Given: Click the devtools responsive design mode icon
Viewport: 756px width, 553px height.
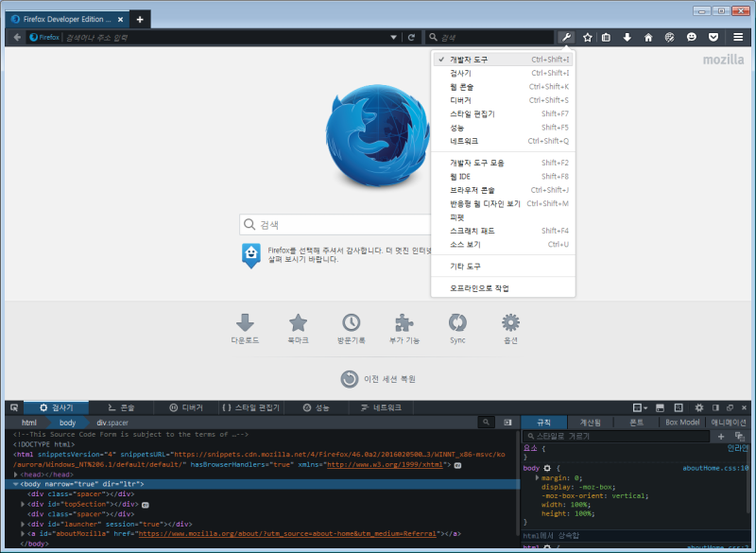Looking at the screenshot, I should click(x=679, y=407).
